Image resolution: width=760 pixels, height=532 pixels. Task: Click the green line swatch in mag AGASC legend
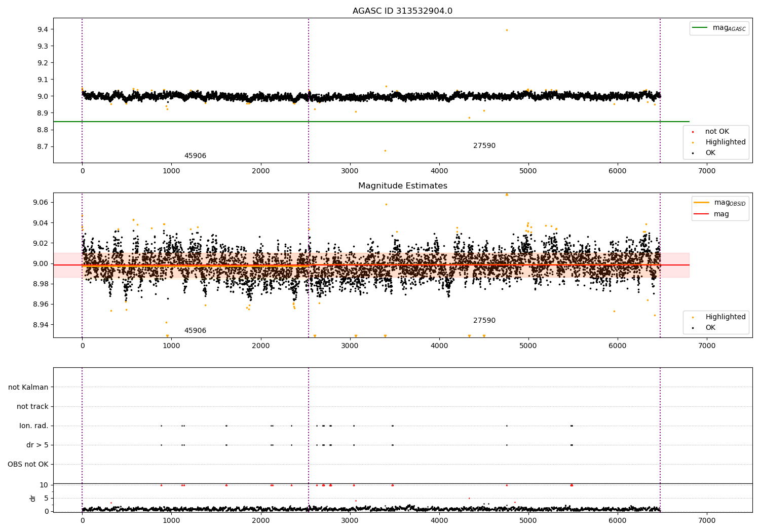point(700,28)
